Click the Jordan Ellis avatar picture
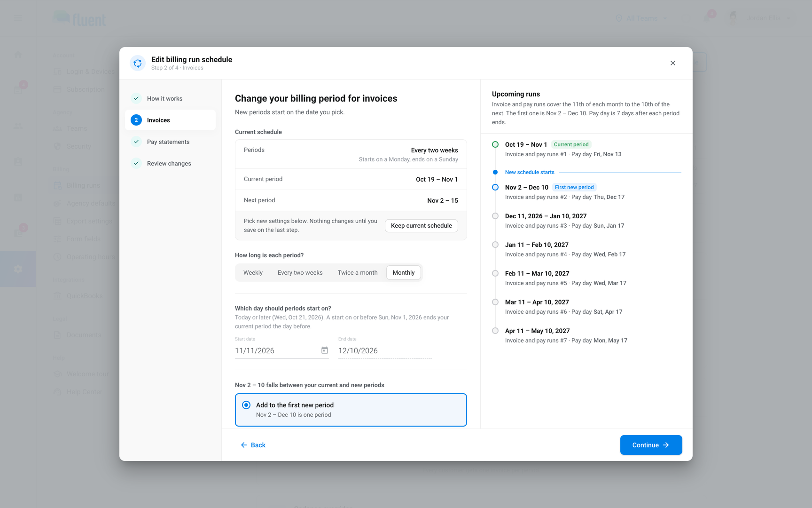This screenshot has width=812, height=508. pyautogui.click(x=733, y=18)
